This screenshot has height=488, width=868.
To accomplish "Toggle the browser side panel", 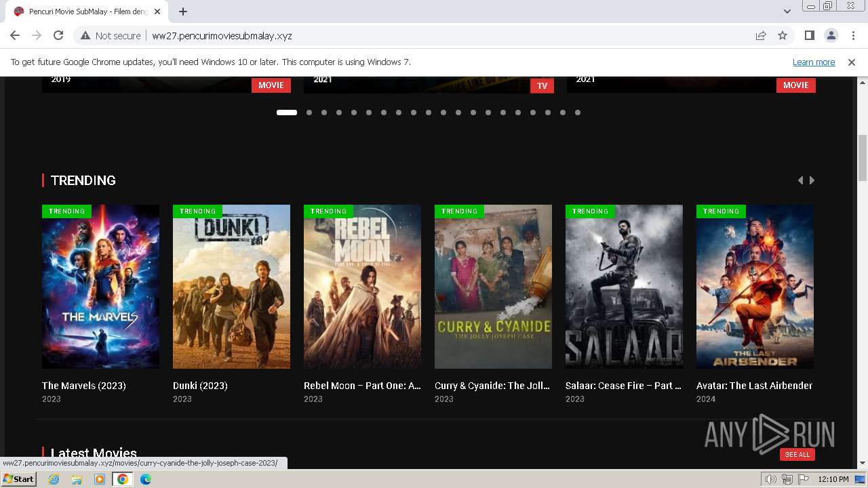I will click(809, 35).
